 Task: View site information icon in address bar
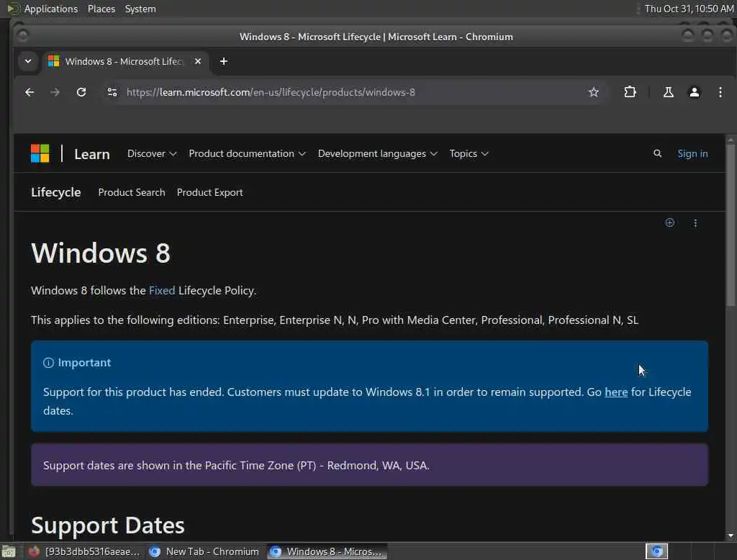pos(112,92)
